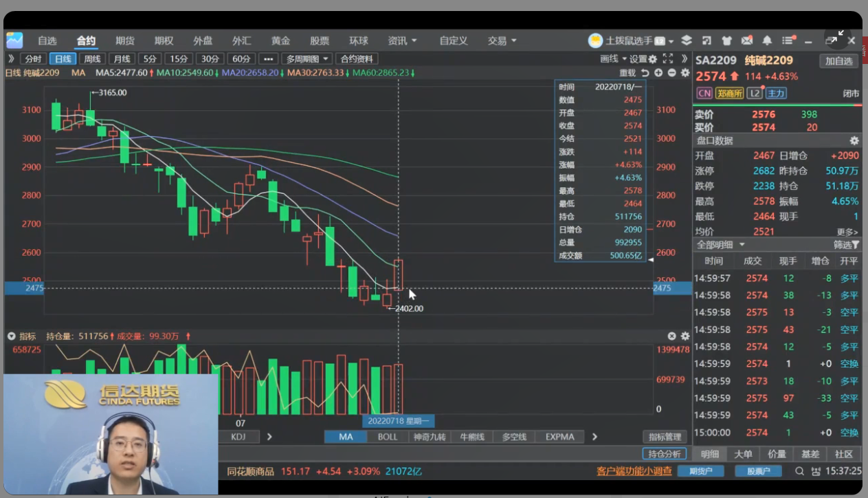Enter fullscreen chart mode icon
The width and height of the screenshot is (868, 498).
(x=667, y=59)
